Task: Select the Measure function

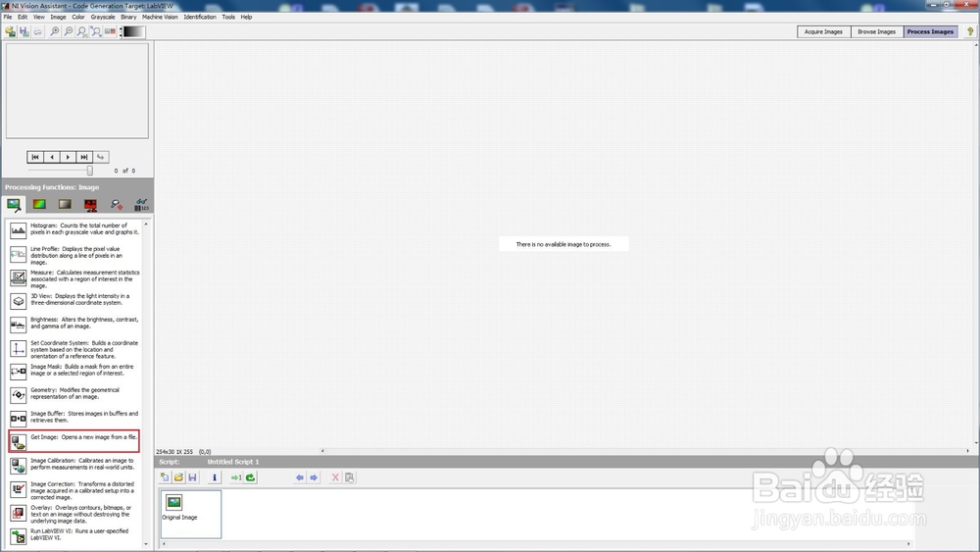Action: pos(74,278)
